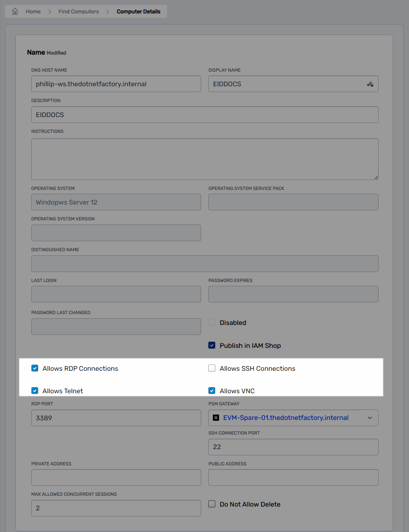Uncheck Publish in IAM Shop
This screenshot has height=532, width=409.
(212, 345)
